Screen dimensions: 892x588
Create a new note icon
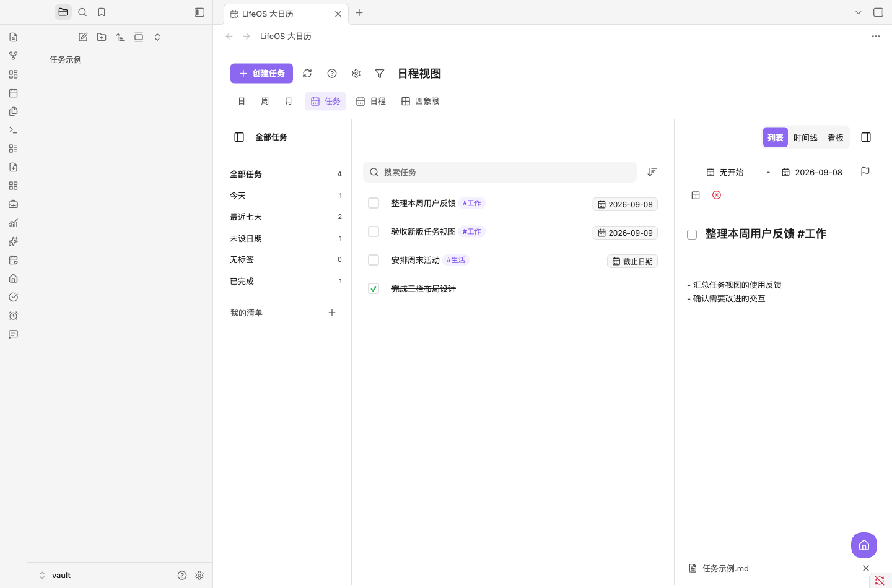pyautogui.click(x=83, y=37)
